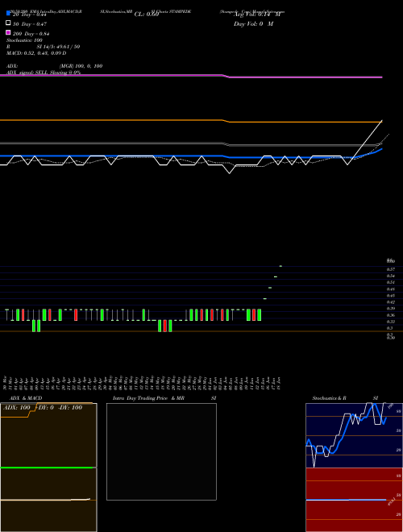Image resolution: width=403 pixels, height=532 pixels.
Task: Open the Intra Day Trading Price panel
Action: pos(161,451)
